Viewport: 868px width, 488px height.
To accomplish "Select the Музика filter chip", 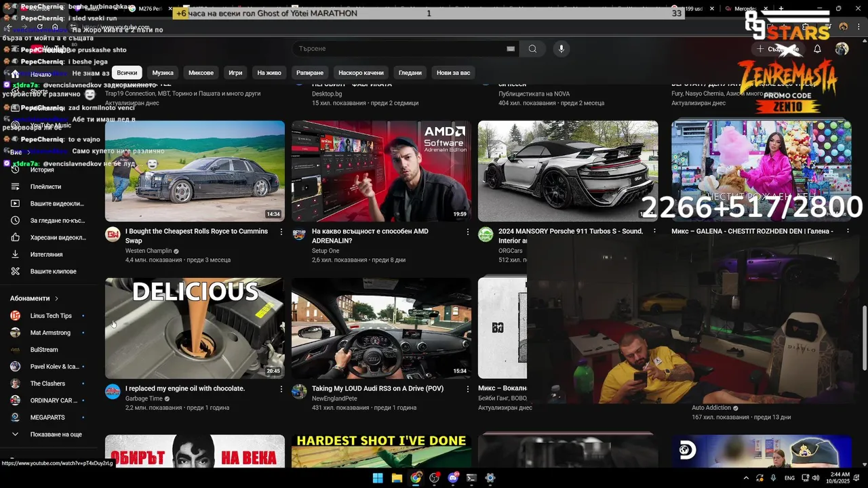I will click(163, 73).
